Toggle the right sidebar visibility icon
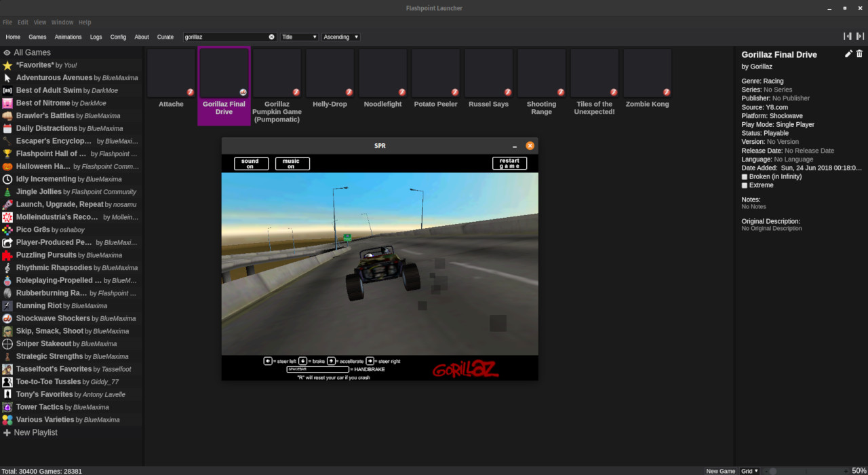 pyautogui.click(x=860, y=37)
